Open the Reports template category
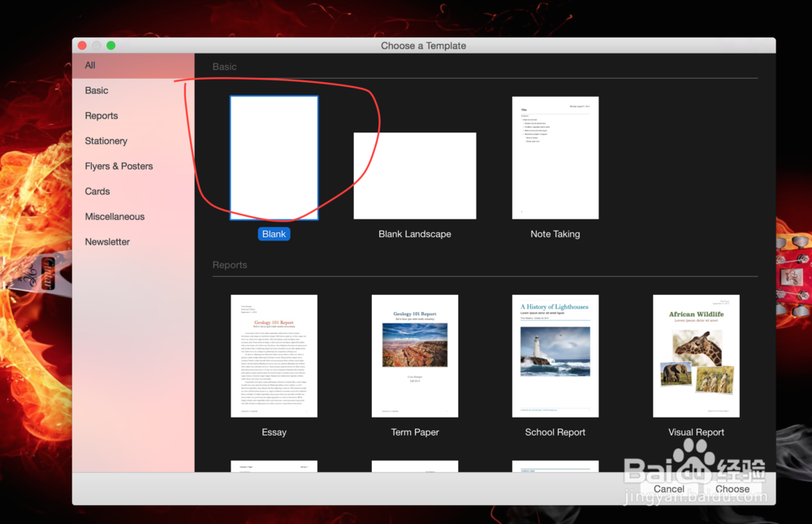 [133, 115]
